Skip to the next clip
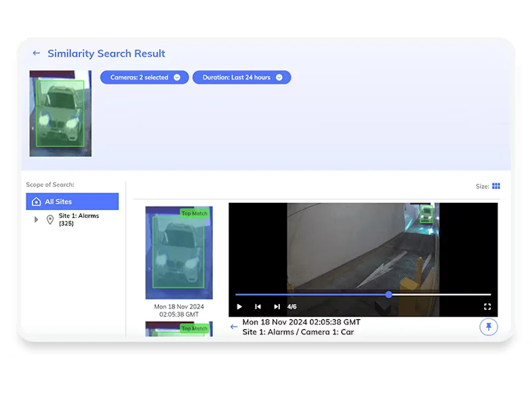The width and height of the screenshot is (532, 399). tap(277, 307)
